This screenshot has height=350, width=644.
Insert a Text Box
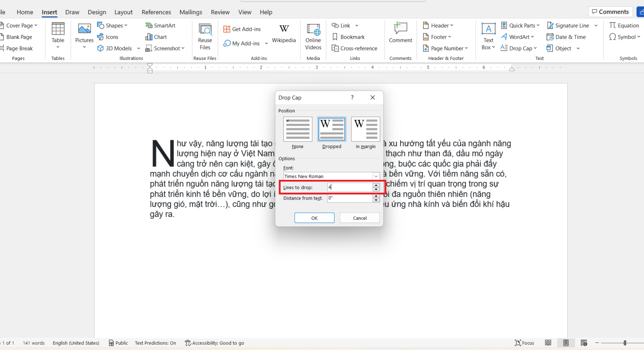pos(488,36)
